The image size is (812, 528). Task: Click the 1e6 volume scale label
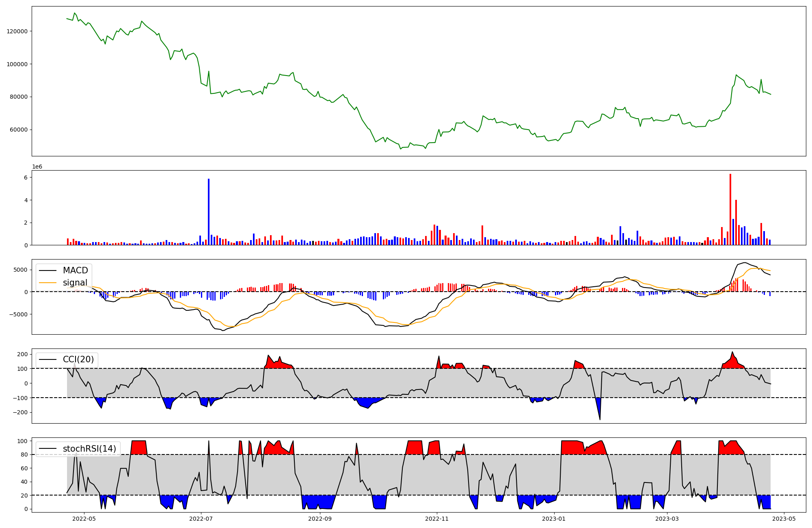point(37,167)
